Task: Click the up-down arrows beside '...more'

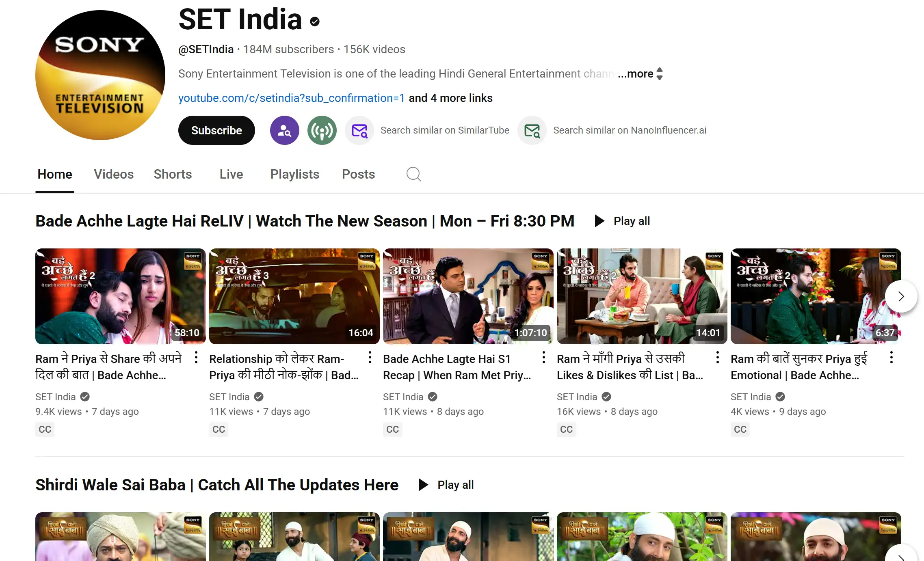Action: (x=660, y=74)
